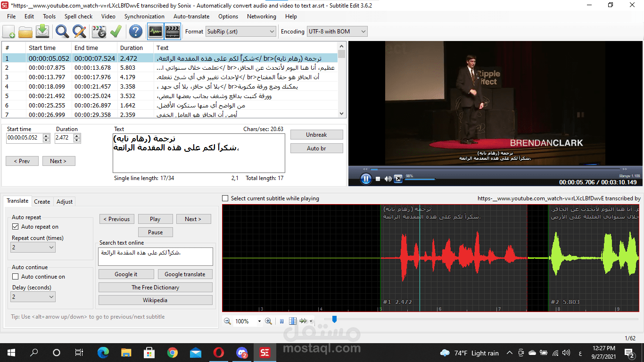Open the Tools menu

point(50,16)
